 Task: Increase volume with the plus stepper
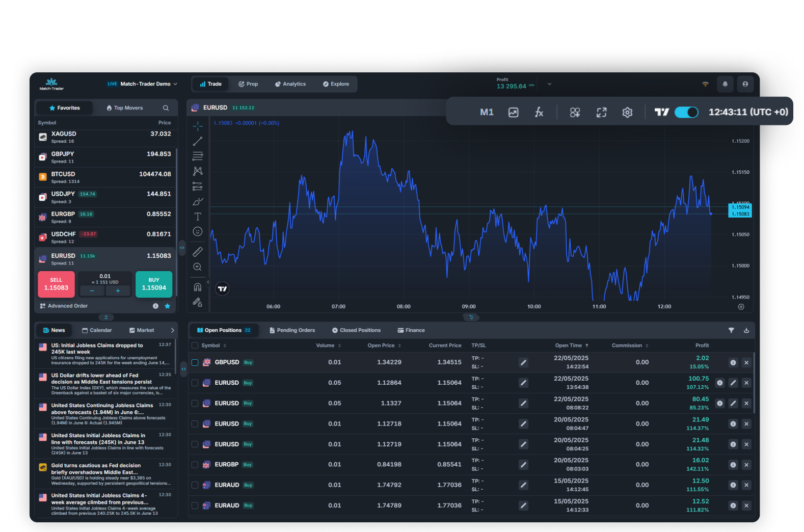tap(118, 290)
